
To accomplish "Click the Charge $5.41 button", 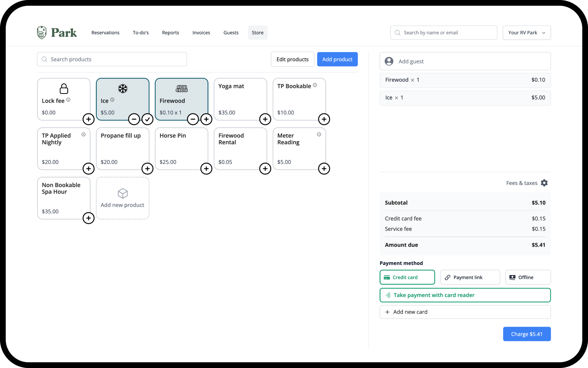I will pos(527,334).
